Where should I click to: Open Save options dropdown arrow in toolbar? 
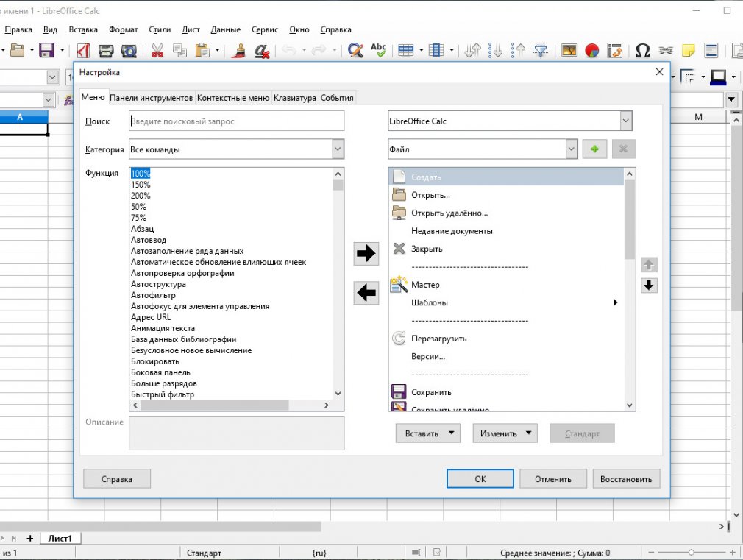coord(62,50)
